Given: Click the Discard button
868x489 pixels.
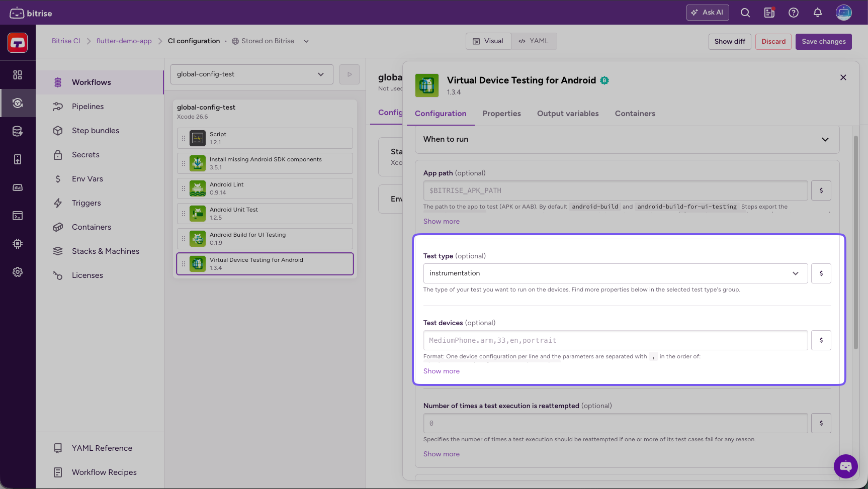Looking at the screenshot, I should 773,42.
